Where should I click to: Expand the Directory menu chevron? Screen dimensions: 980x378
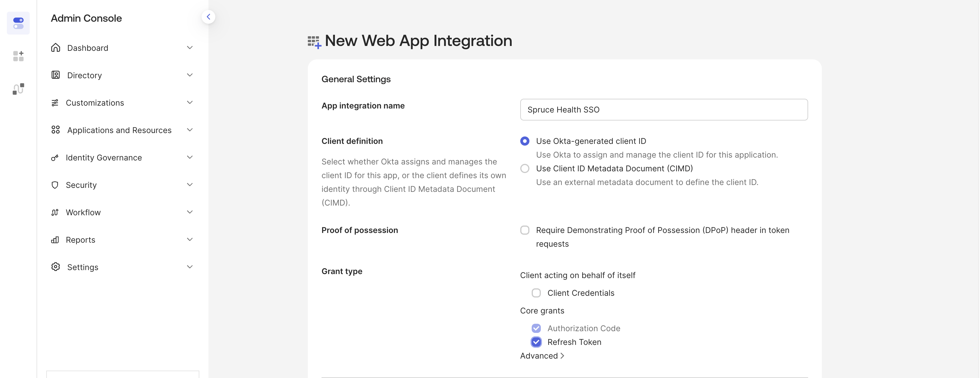(190, 75)
